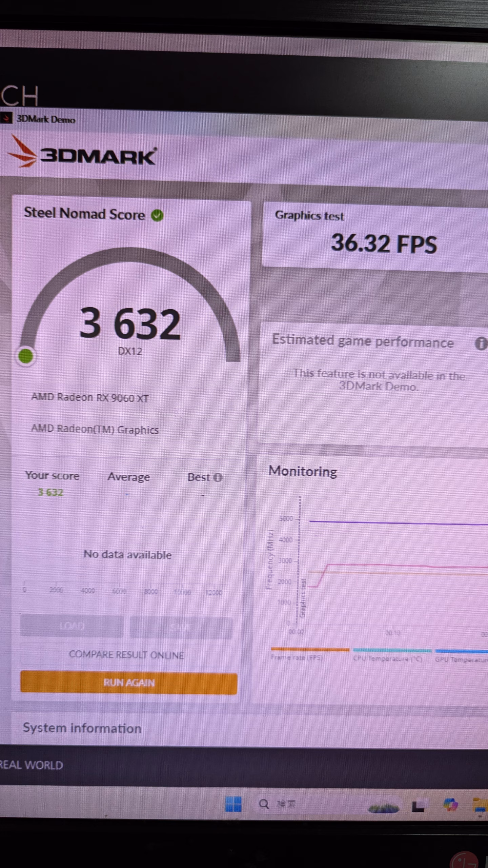Click the 3DMark Demo title bar icon
488x868 pixels.
click(6, 118)
